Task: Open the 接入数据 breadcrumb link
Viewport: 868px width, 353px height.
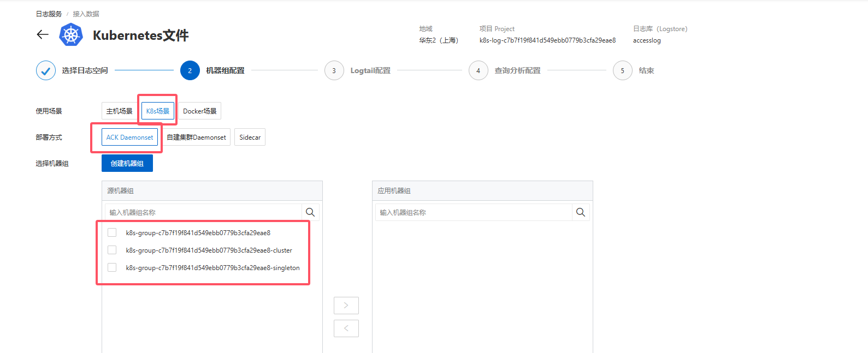Action: (x=86, y=14)
